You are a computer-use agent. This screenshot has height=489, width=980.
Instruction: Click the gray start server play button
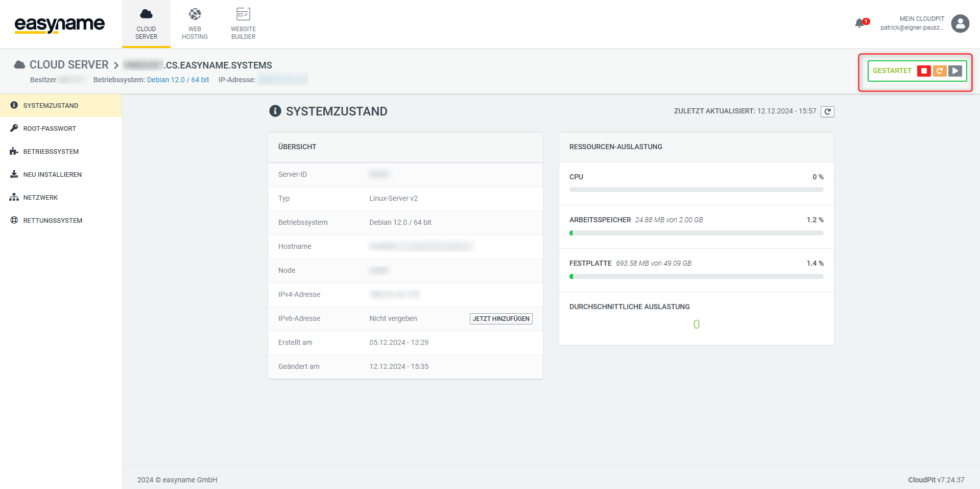pyautogui.click(x=955, y=71)
